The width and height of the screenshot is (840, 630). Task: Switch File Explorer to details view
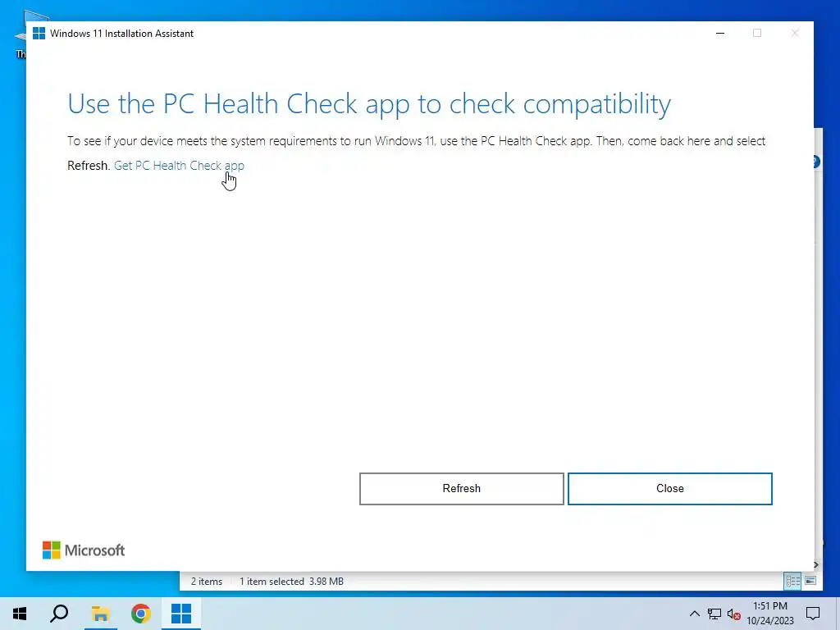click(793, 582)
